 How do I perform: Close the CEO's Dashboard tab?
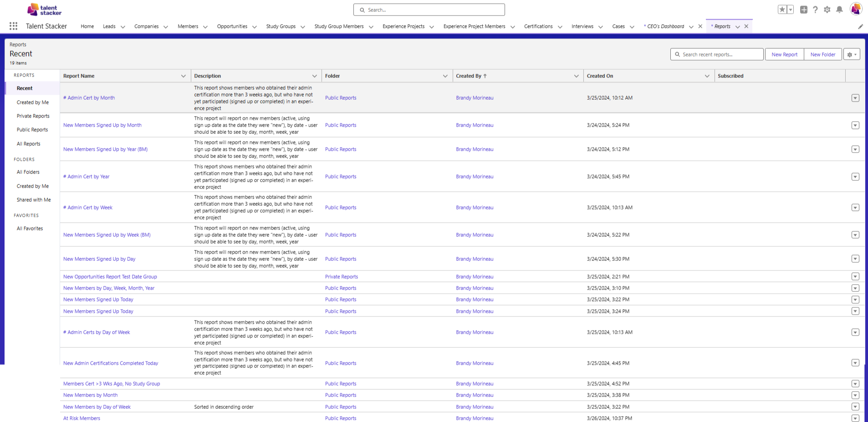(x=700, y=26)
